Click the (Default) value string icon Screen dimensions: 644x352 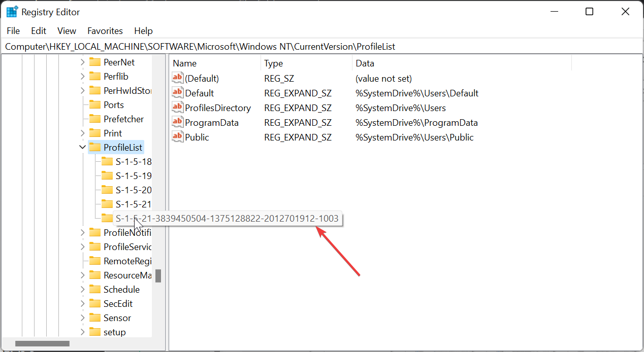click(x=178, y=78)
